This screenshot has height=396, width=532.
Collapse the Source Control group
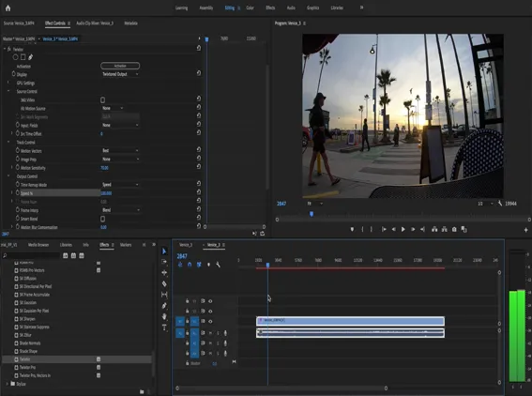(8, 91)
